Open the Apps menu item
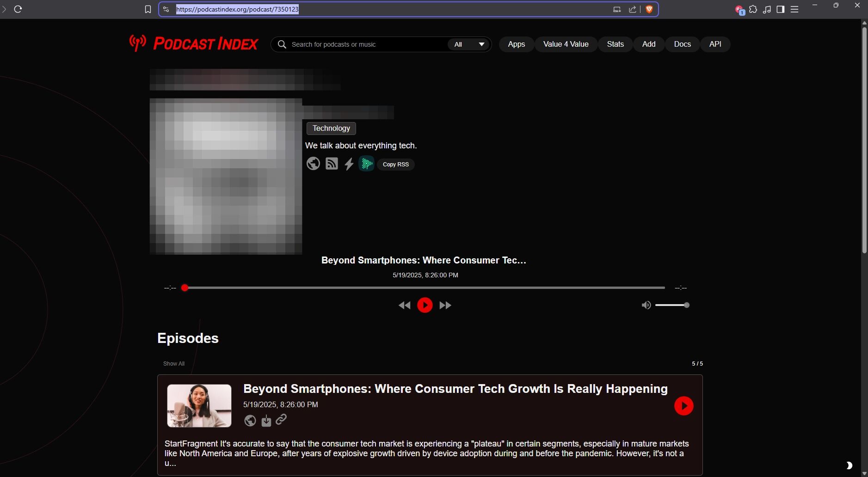Image resolution: width=868 pixels, height=477 pixels. pos(517,44)
